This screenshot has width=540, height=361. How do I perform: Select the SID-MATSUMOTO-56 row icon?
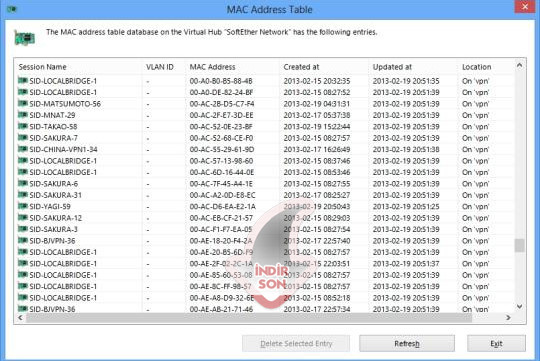(23, 103)
